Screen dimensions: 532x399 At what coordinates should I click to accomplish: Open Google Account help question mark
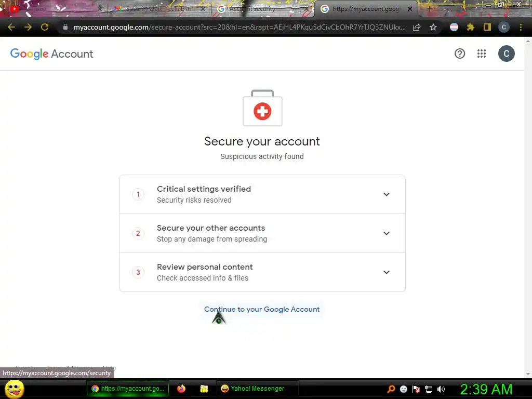pyautogui.click(x=460, y=54)
